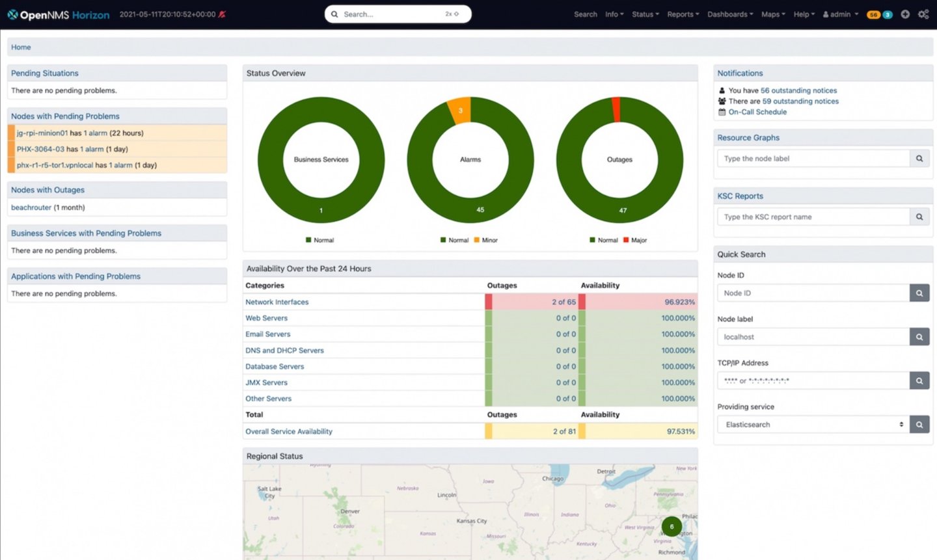Open the plus quick-add icon in navbar
The height and width of the screenshot is (560, 937).
coord(905,14)
